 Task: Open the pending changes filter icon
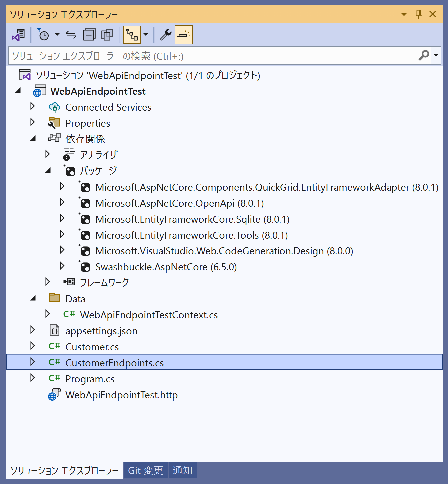[x=43, y=35]
